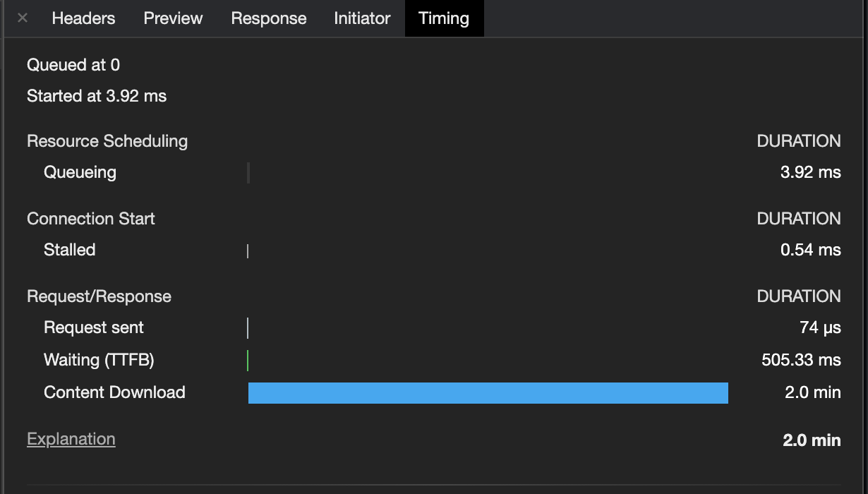Open the Preview tab
Image resolution: width=868 pixels, height=494 pixels.
click(172, 18)
